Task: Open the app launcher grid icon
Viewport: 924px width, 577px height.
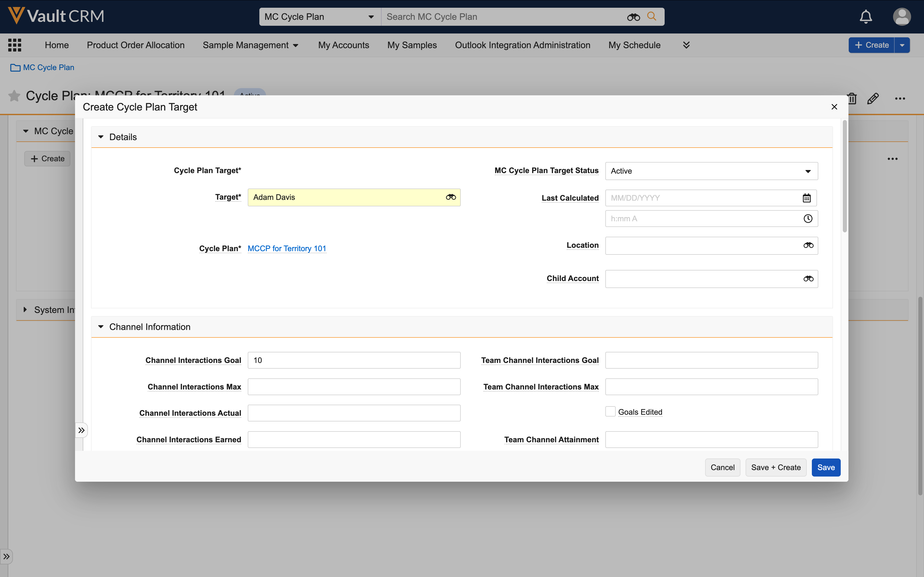Action: click(14, 45)
